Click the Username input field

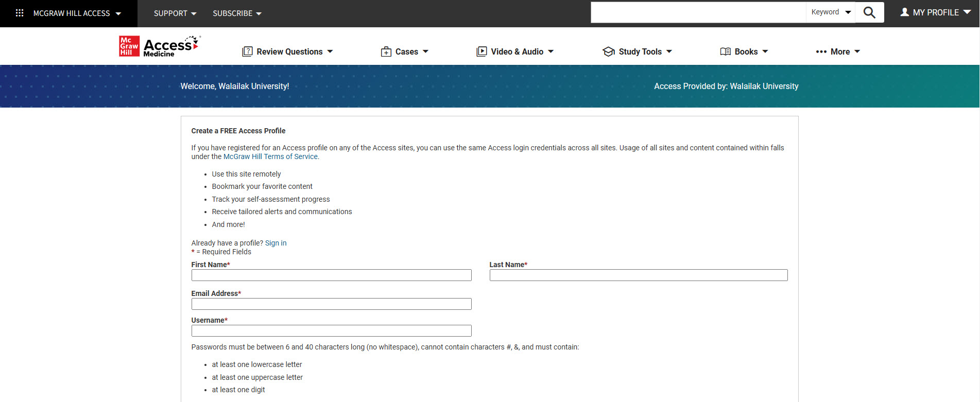point(331,331)
